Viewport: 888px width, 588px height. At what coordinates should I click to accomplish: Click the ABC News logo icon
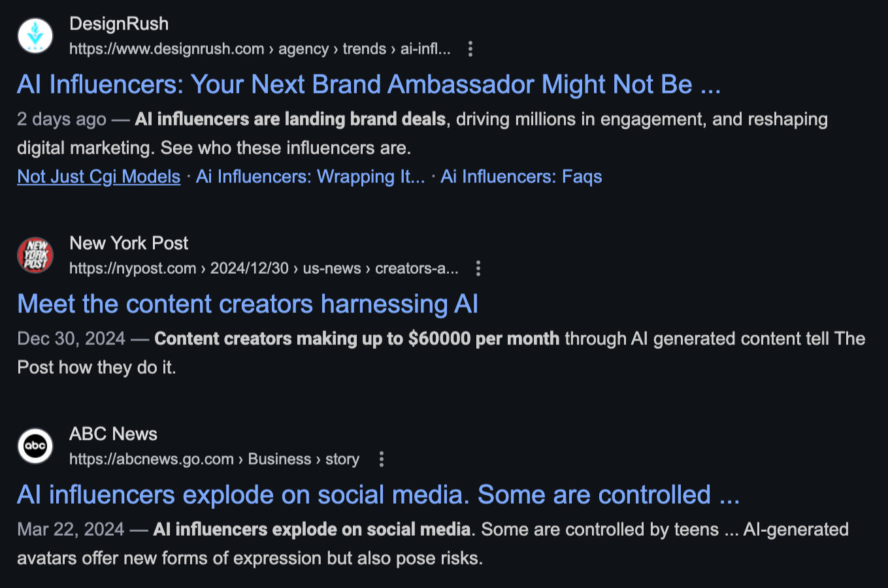tap(35, 446)
